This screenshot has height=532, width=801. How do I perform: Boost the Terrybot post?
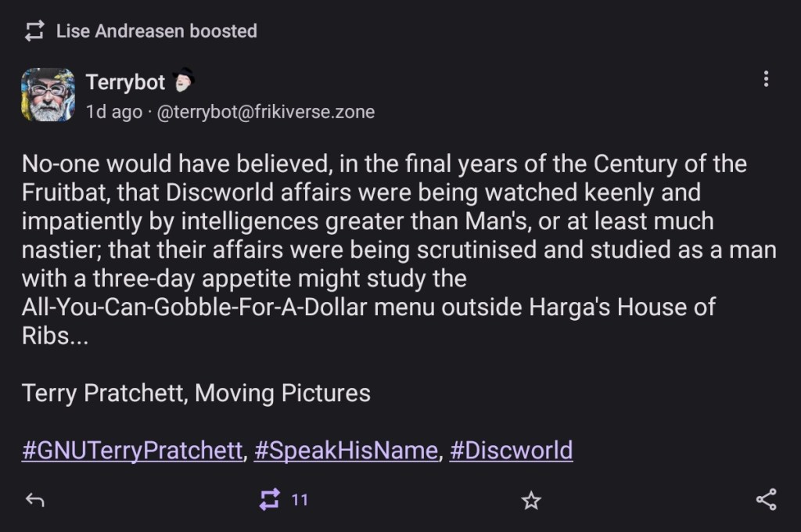(x=269, y=501)
